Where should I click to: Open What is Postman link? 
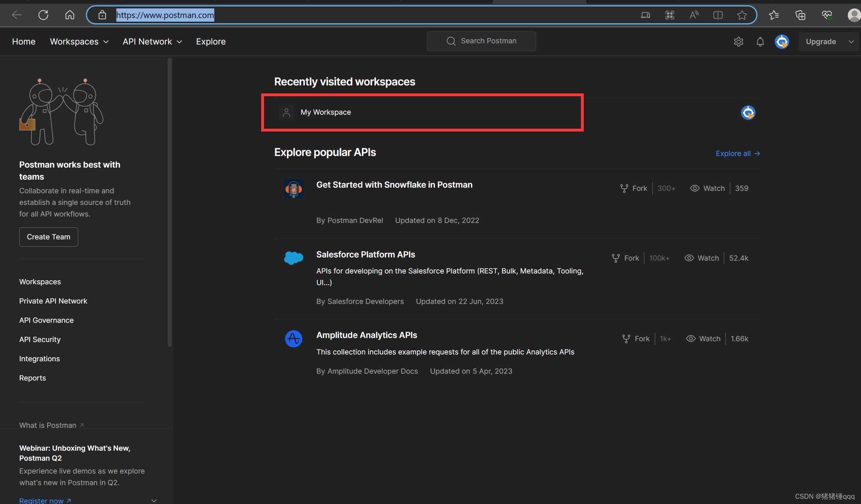pos(51,425)
